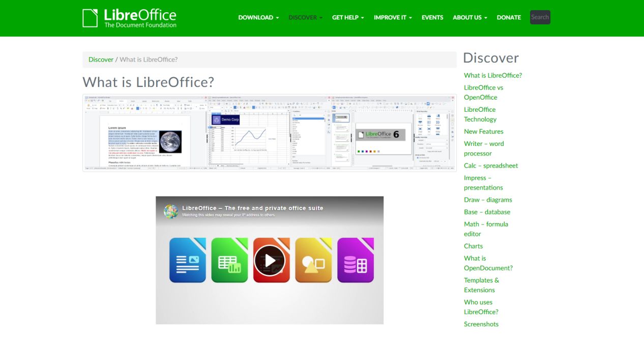Go to New Features page
This screenshot has height=341, width=644.
[484, 132]
